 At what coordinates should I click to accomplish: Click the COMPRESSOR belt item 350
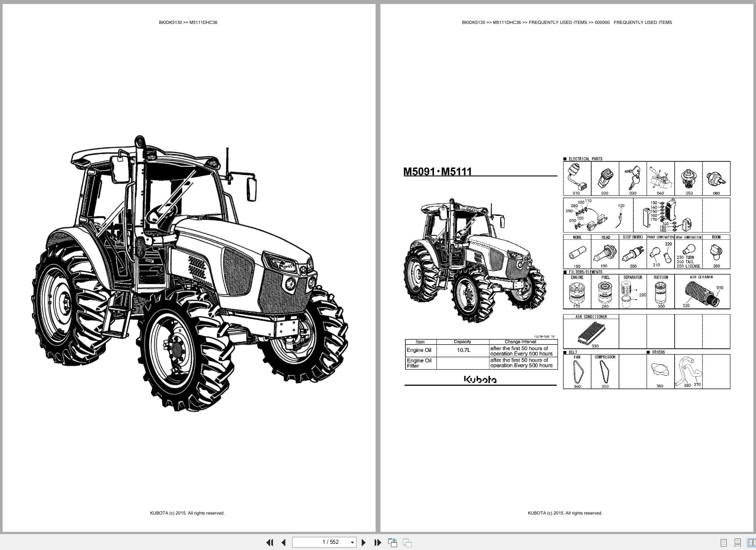605,372
